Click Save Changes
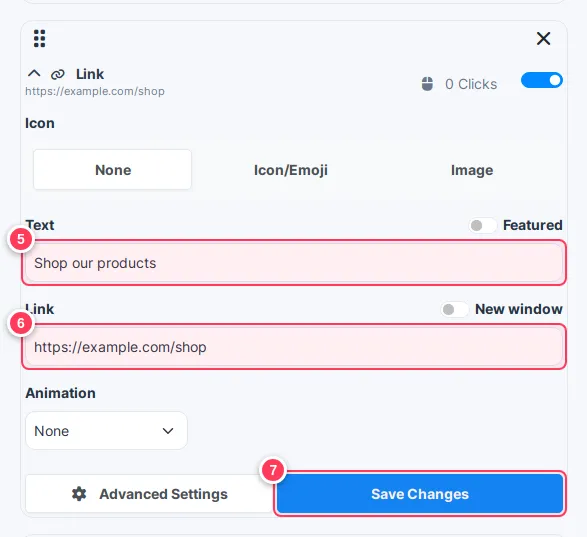The width and height of the screenshot is (587, 537). tap(420, 494)
